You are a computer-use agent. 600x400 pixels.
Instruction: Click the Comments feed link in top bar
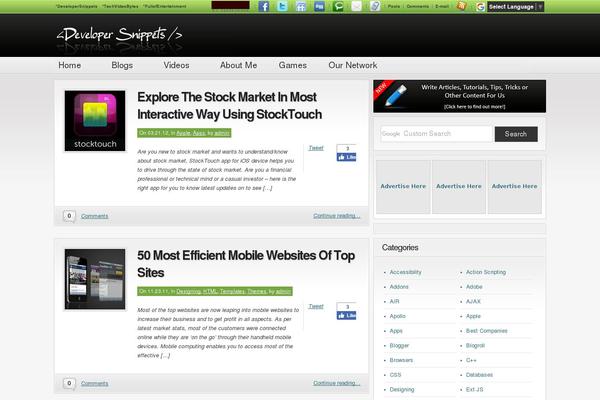pos(417,6)
